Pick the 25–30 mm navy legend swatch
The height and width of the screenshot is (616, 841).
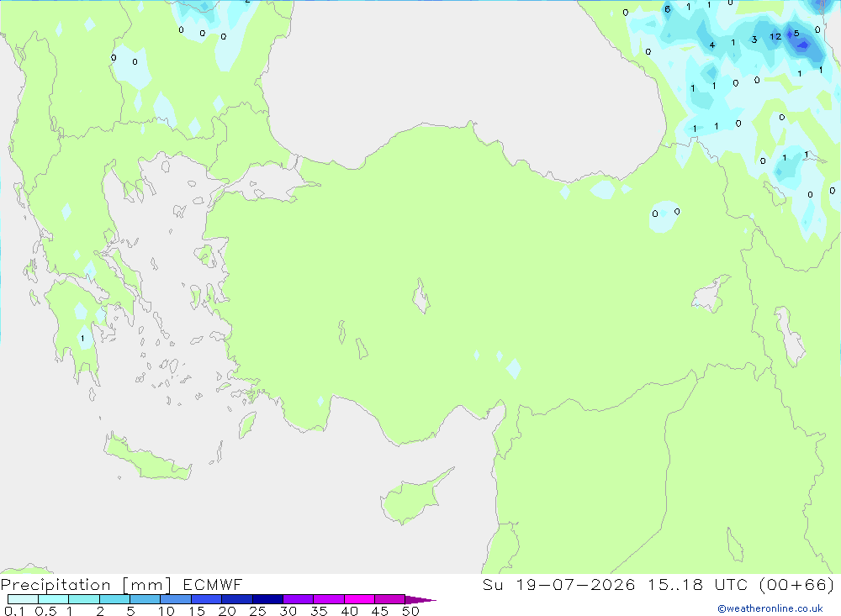(x=267, y=599)
